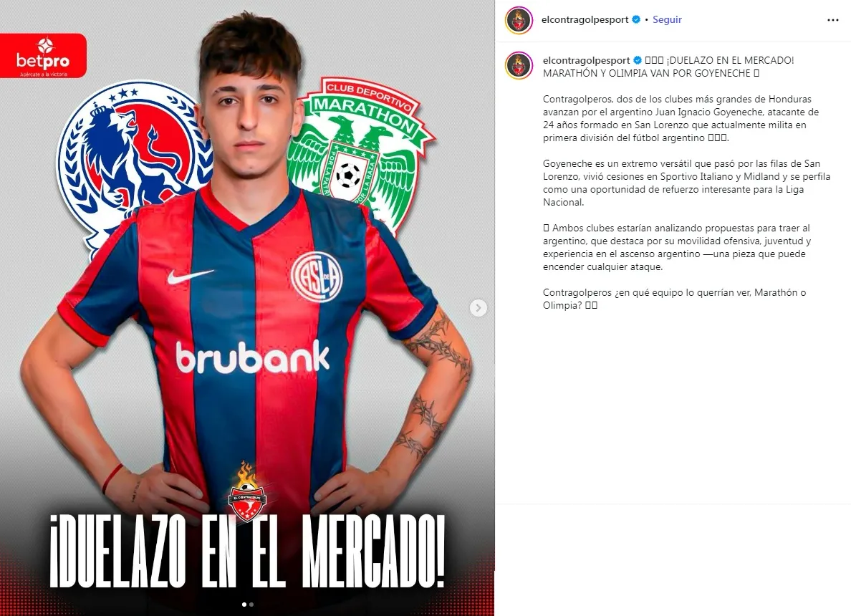Click the CASLA badge on the jersey
Viewport: 851px width, 616px height.
317,276
